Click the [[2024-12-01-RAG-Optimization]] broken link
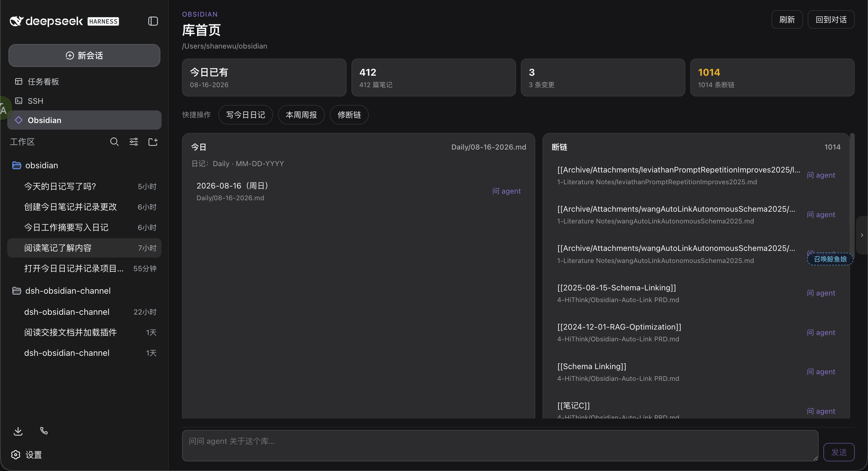The image size is (868, 471). click(x=619, y=327)
